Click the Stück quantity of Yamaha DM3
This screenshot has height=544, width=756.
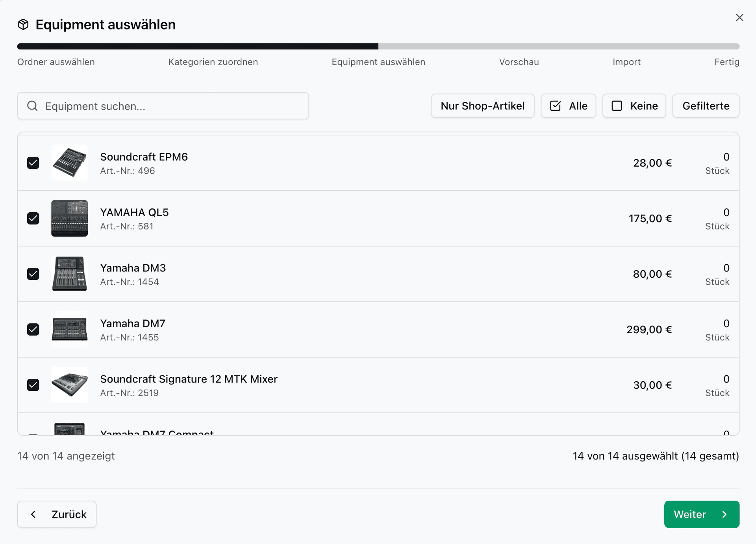[717, 275]
